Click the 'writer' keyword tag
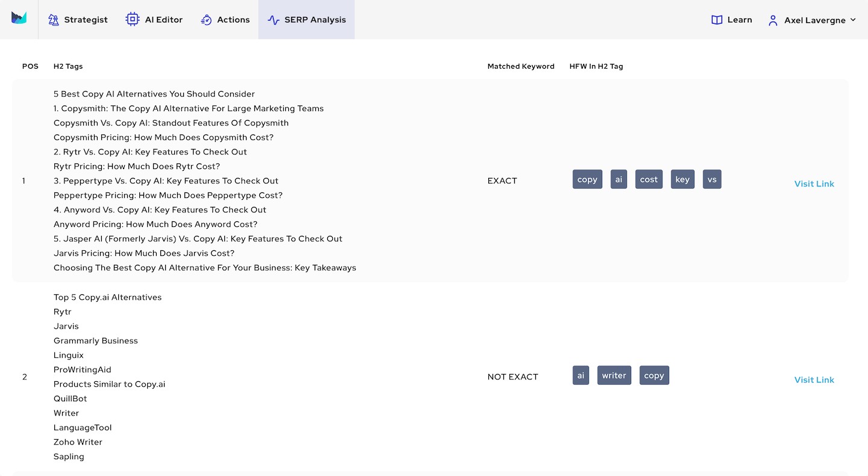Screen dimensions: 868x476 tap(614, 375)
